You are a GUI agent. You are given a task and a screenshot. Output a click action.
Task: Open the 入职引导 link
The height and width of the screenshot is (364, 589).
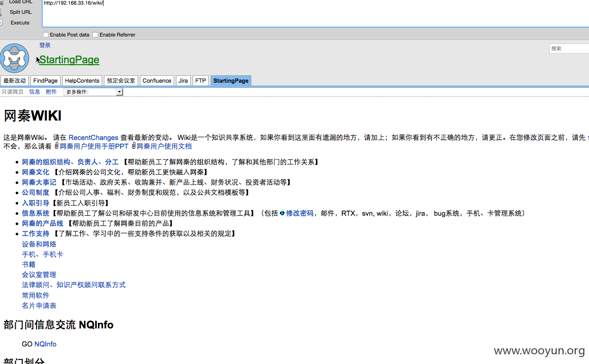click(x=36, y=203)
